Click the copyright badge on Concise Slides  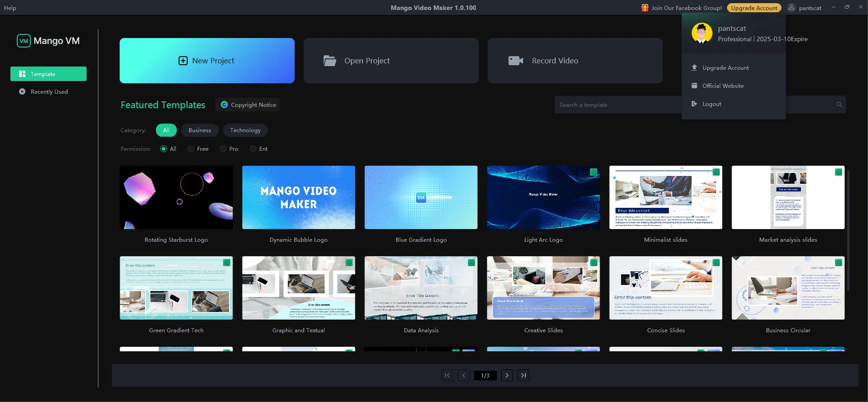(716, 263)
